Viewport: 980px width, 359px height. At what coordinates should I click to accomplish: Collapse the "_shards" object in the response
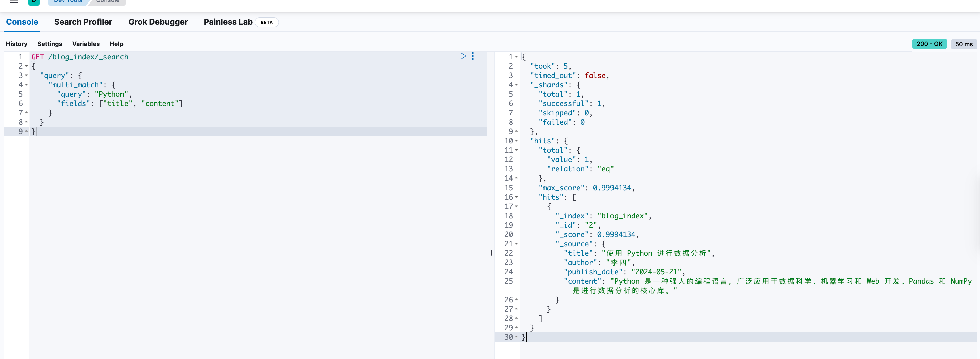pos(516,85)
